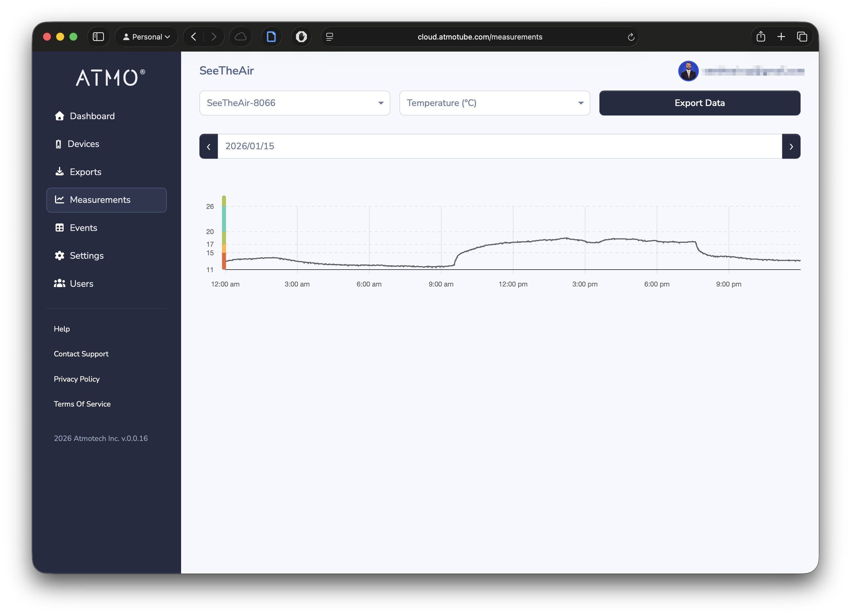The width and height of the screenshot is (851, 616).
Task: Click the Safari share icon
Action: click(760, 37)
